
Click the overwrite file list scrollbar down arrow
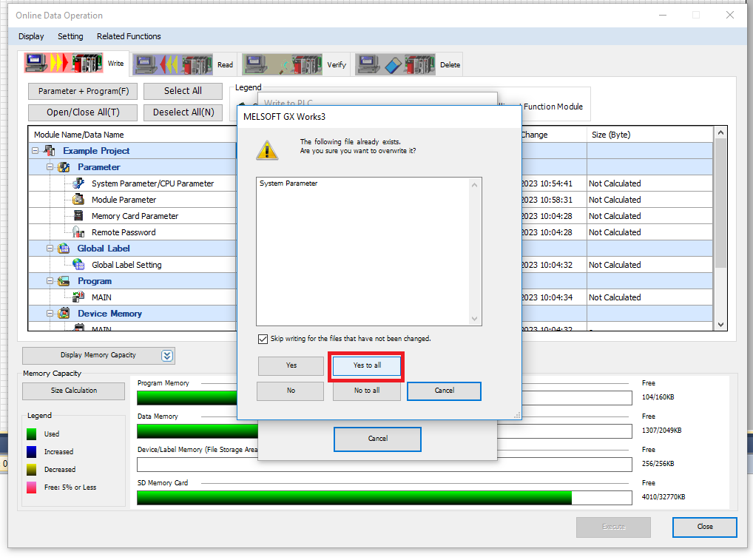[x=475, y=319]
